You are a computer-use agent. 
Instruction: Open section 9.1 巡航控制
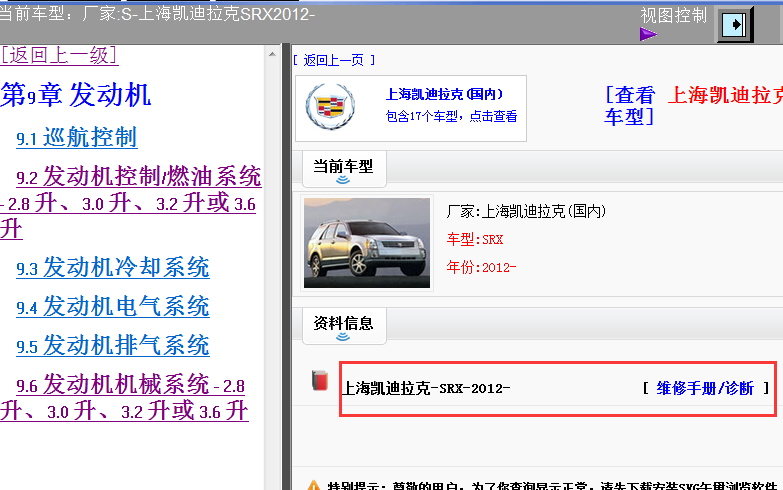click(x=77, y=137)
